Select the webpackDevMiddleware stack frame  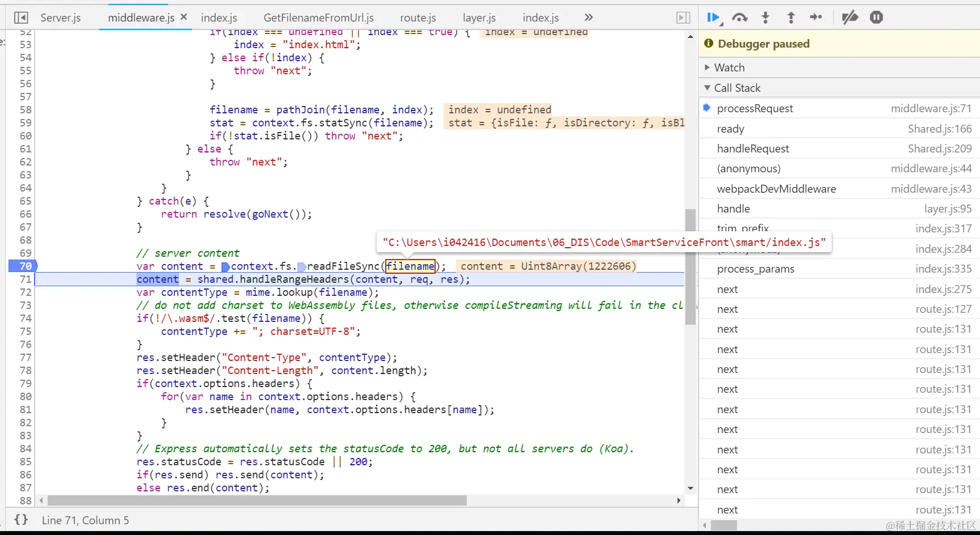tap(839, 189)
